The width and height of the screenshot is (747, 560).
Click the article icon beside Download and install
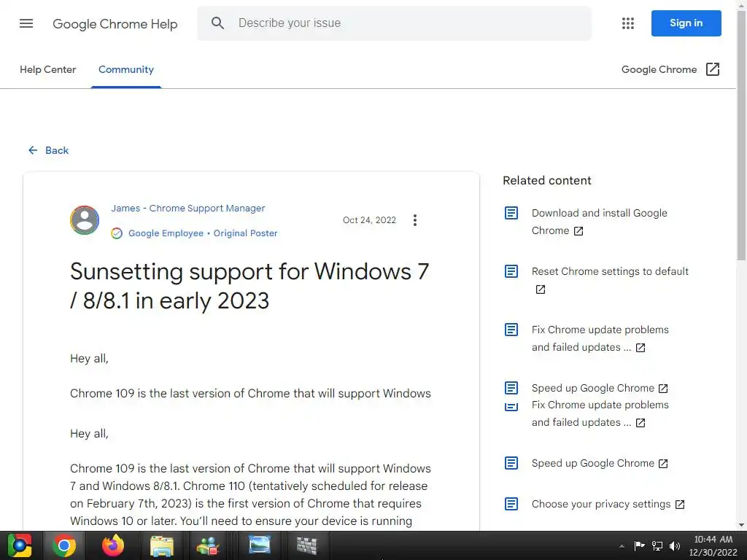coord(511,213)
